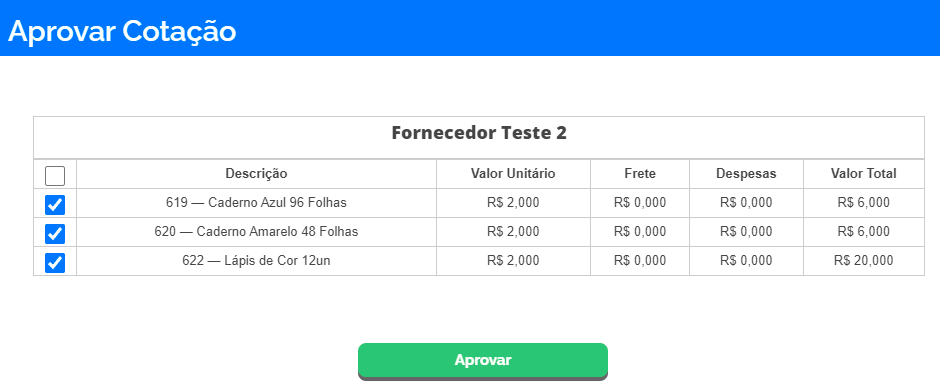Select the 622 — Lápis de Cor 12un description

257,261
